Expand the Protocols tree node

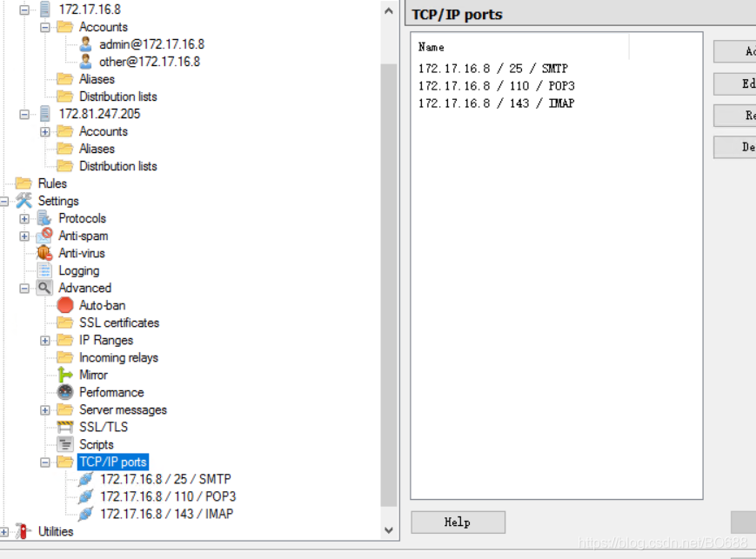[x=24, y=218]
